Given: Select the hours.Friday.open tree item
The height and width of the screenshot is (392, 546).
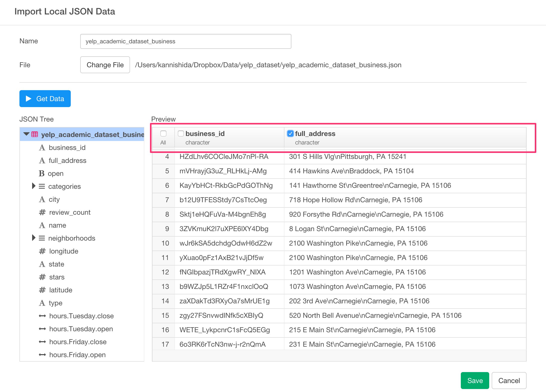Looking at the screenshot, I should pos(77,355).
